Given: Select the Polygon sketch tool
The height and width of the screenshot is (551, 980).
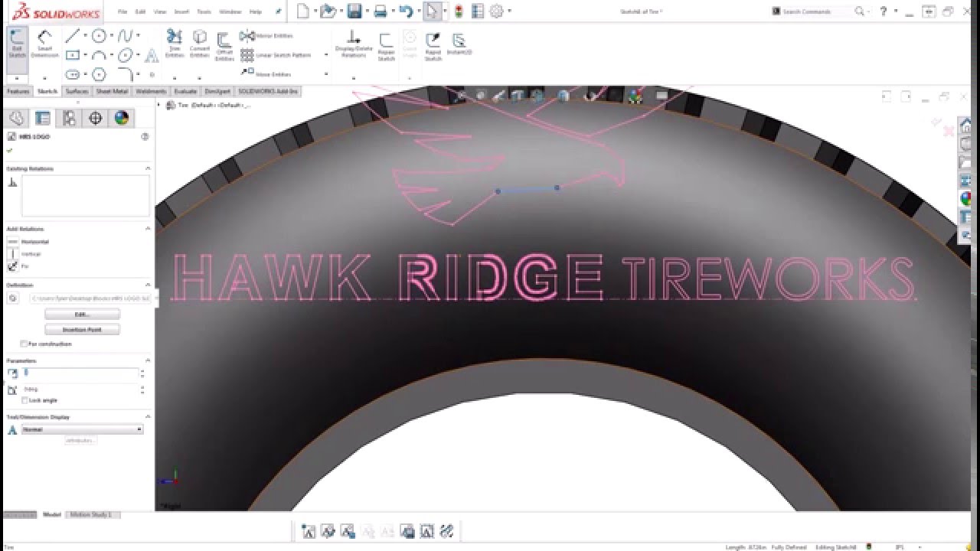Looking at the screenshot, I should [99, 74].
